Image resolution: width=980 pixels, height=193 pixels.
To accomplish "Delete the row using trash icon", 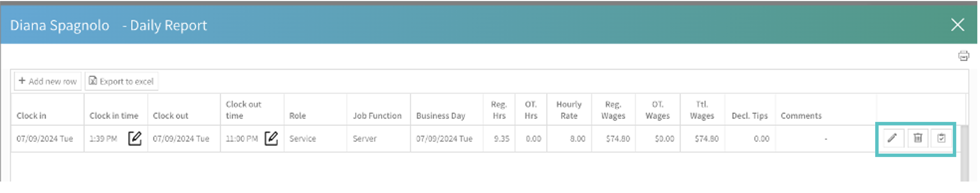I will pos(918,138).
